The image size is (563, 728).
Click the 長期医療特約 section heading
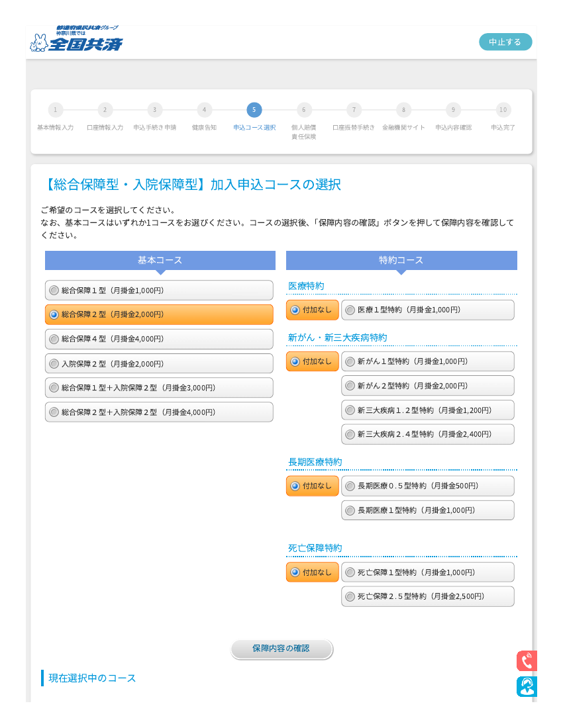(x=315, y=462)
